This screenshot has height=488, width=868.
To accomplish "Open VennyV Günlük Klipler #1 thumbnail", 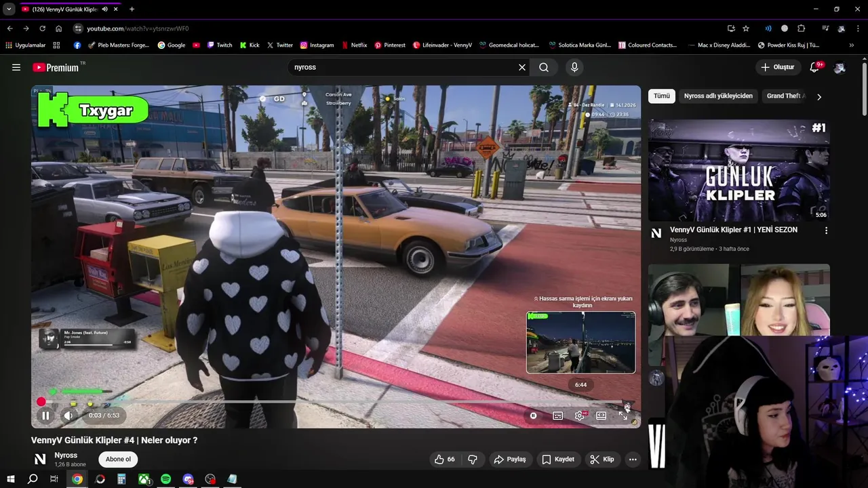I will pyautogui.click(x=739, y=170).
